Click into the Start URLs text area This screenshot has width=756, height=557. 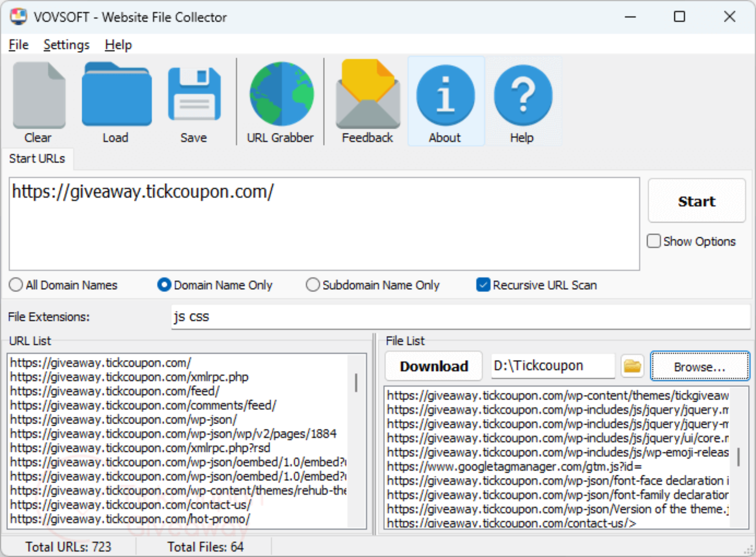(324, 224)
